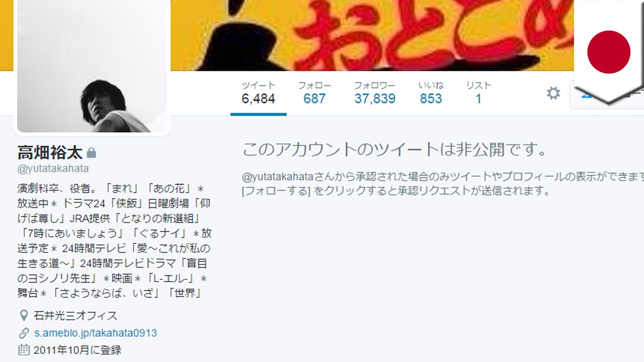This screenshot has width=644, height=362.
Task: Click the lock icon beside 高畑裕太
Action: point(92,152)
